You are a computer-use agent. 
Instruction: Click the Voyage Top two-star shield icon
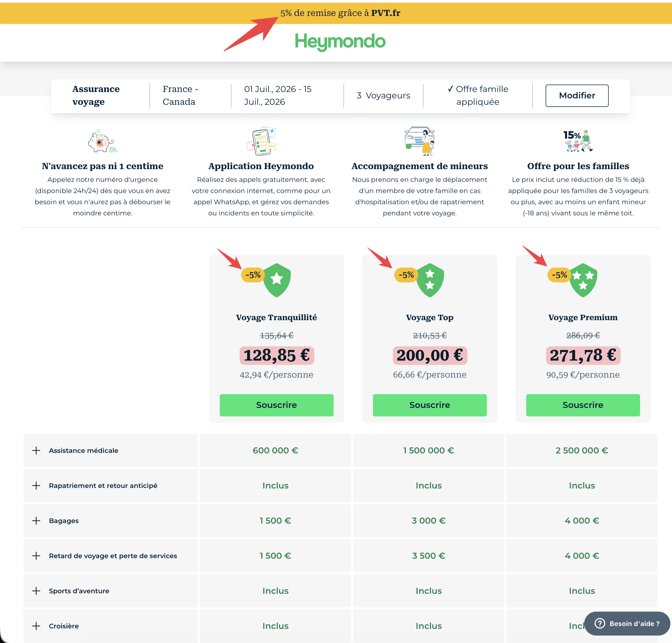[x=430, y=280]
